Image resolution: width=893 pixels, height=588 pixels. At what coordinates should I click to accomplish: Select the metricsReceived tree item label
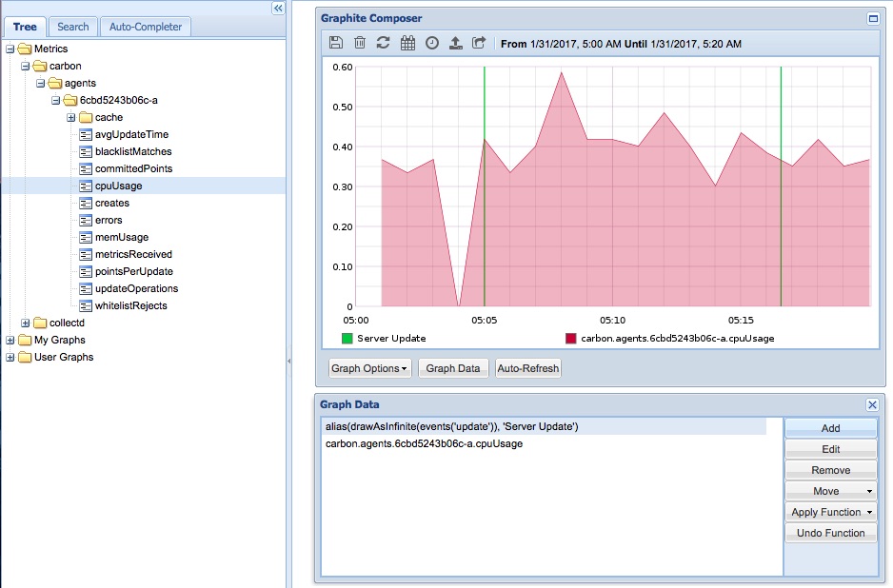point(133,254)
